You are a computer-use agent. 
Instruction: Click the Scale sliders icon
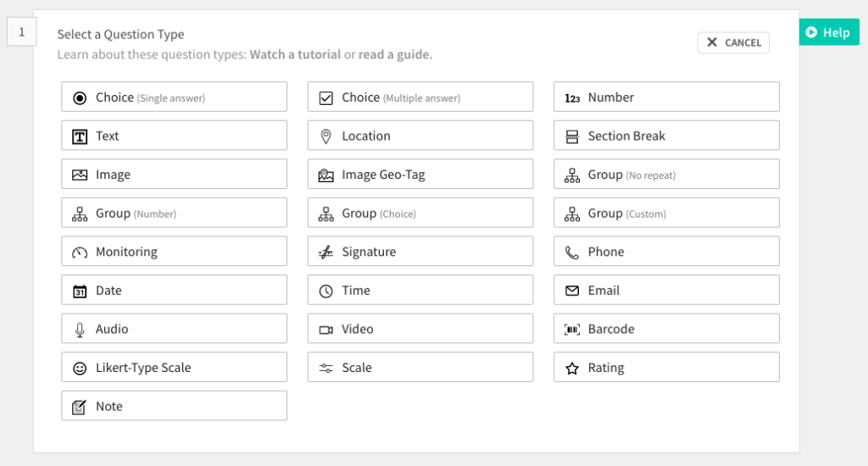(x=326, y=368)
